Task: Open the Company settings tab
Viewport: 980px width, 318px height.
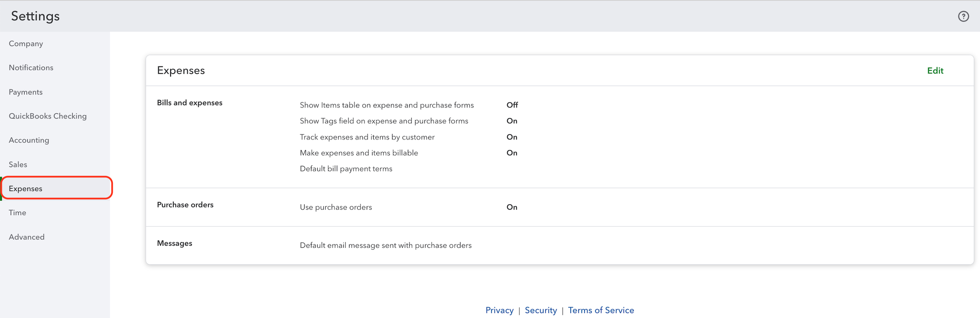Action: pos(26,44)
